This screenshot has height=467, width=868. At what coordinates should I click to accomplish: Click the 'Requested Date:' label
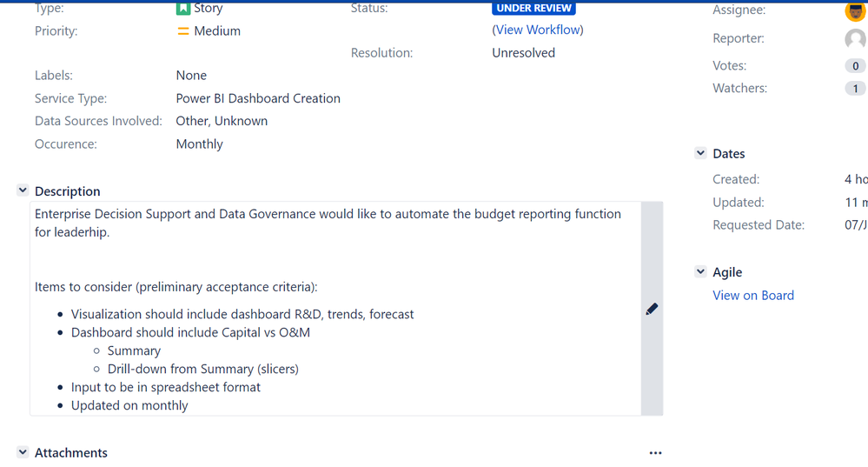point(759,225)
